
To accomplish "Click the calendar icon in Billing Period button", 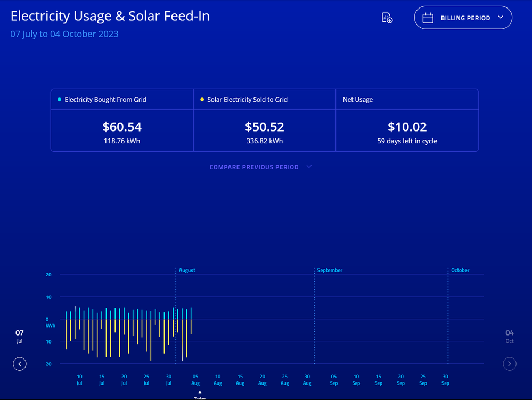I will 428,18.
